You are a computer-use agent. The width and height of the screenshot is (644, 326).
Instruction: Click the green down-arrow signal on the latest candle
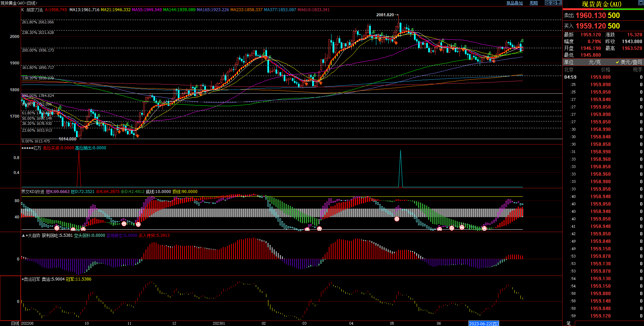pos(523,41)
